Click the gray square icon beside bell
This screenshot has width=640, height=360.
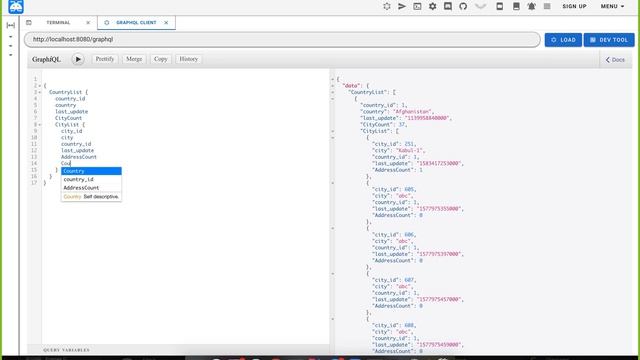(547, 7)
